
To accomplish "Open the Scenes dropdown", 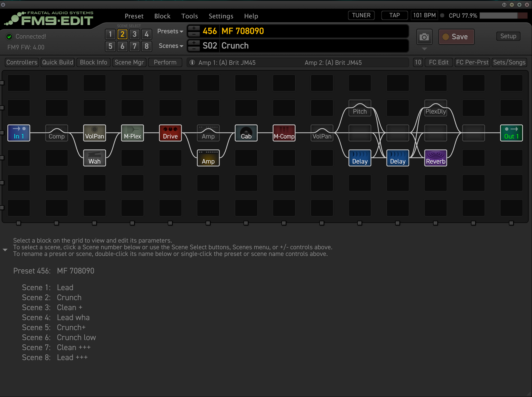I will pyautogui.click(x=170, y=46).
